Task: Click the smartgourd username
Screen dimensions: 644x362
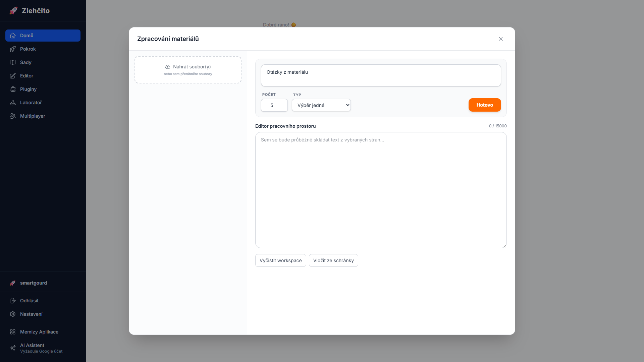Action: pos(34,283)
